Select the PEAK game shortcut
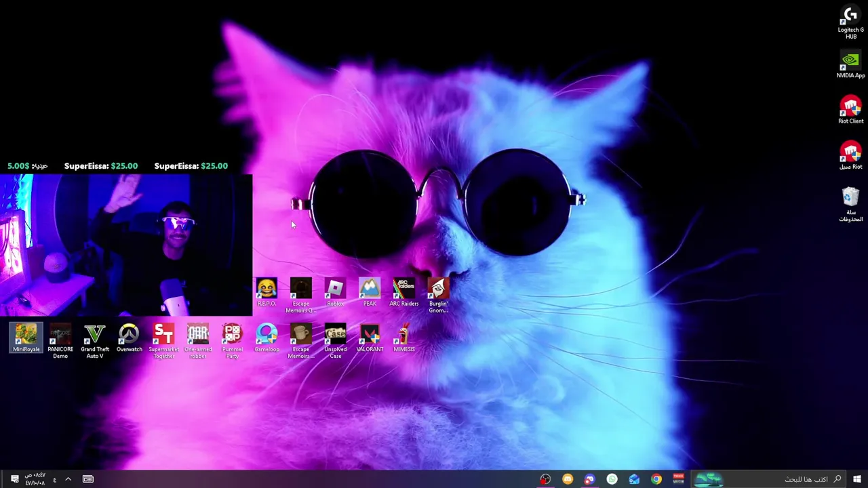The width and height of the screenshot is (868, 488). 370,293
